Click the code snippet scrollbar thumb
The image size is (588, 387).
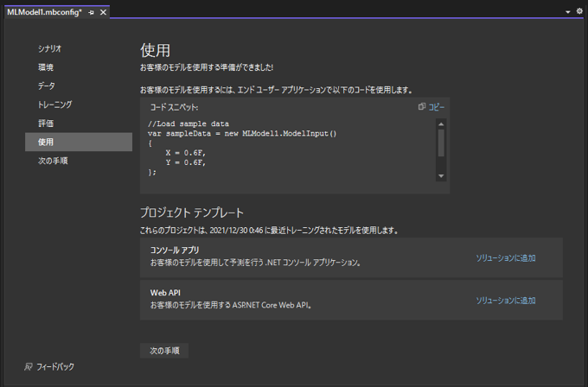coord(441,143)
